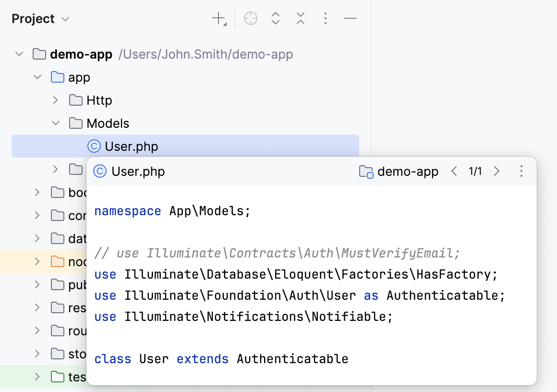Collapse the app folder
Viewport: 557px width, 392px height.
(x=37, y=77)
